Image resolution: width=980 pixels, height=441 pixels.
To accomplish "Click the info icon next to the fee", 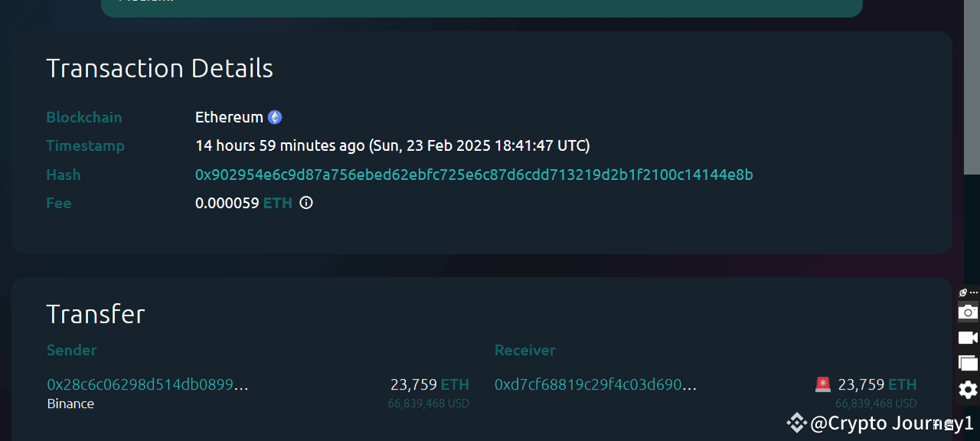I will click(305, 203).
